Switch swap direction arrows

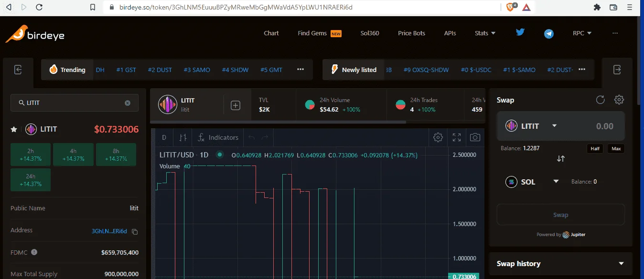[561, 158]
